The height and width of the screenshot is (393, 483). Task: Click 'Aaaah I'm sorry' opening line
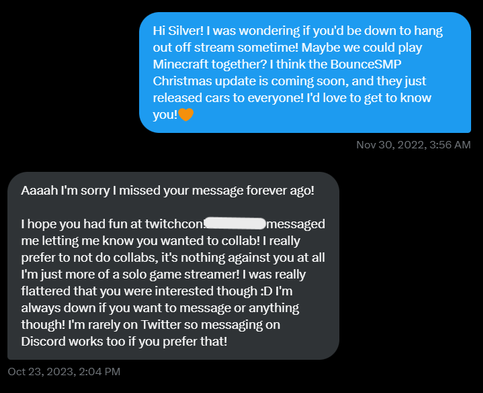65,190
